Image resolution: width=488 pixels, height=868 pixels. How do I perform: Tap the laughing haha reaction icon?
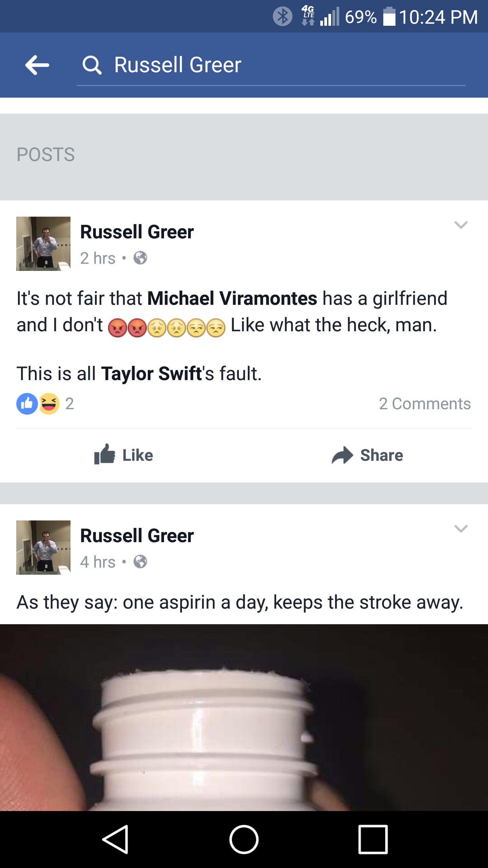click(x=49, y=404)
